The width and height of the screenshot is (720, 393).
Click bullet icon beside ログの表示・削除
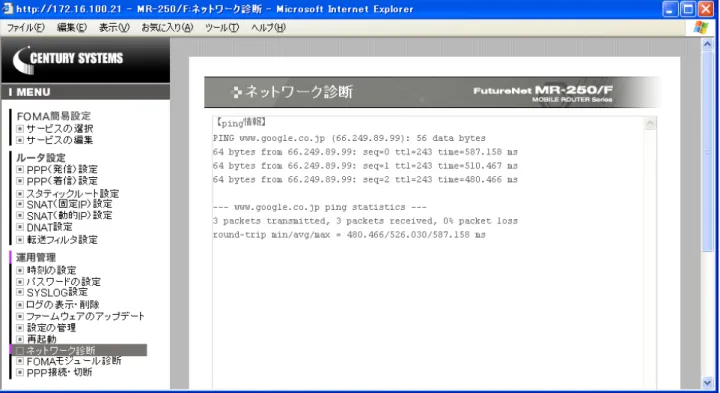pos(20,304)
